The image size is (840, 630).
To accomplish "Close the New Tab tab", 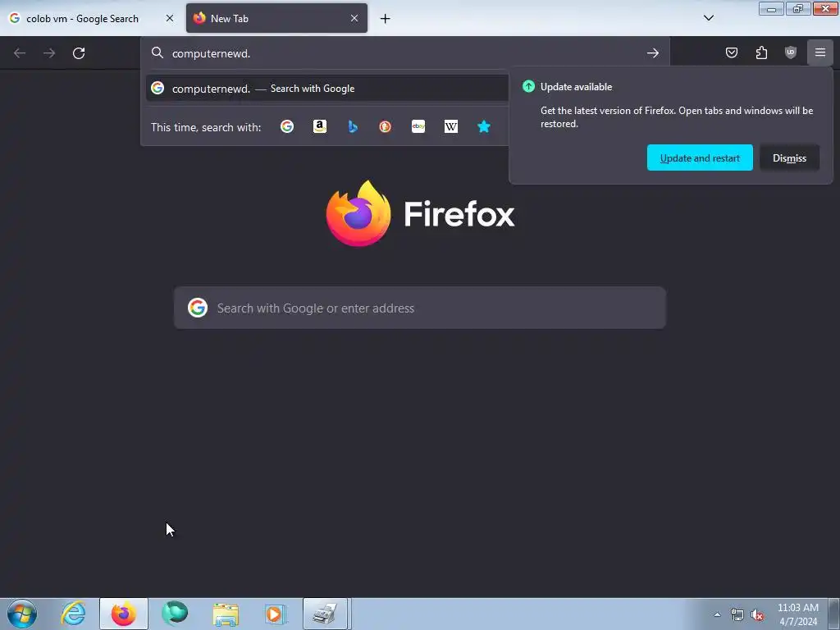I will click(354, 18).
